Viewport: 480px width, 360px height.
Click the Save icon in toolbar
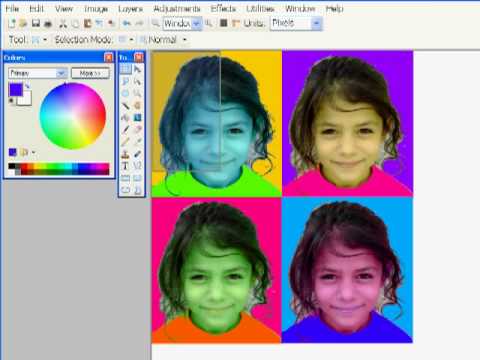click(36, 23)
